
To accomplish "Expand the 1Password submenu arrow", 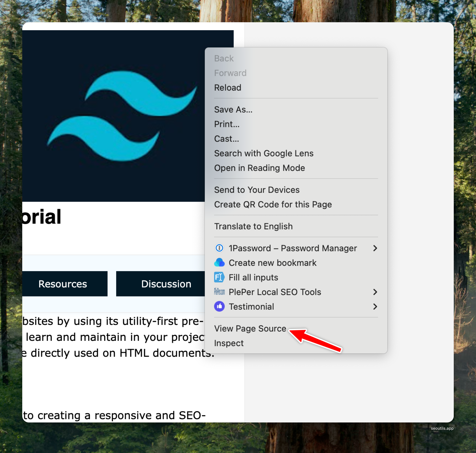I will (375, 248).
